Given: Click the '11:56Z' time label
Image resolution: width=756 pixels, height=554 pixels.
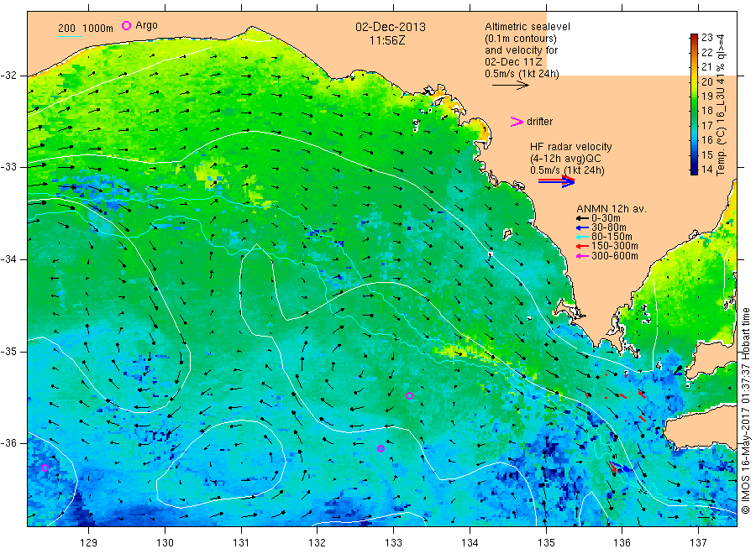Looking at the screenshot, I should [387, 40].
